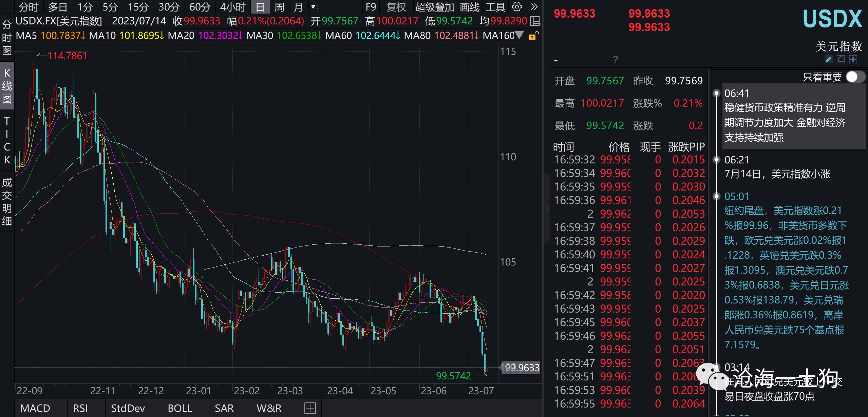Expand more toolbar options double chevron
Image resolution: width=868 pixels, height=417 pixels.
[x=534, y=7]
